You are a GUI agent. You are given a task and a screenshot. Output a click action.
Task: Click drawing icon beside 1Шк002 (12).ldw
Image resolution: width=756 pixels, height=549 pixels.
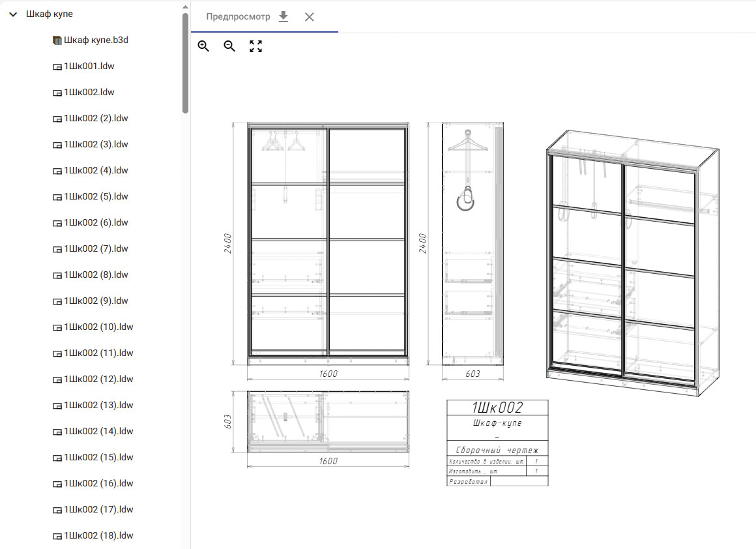(x=57, y=379)
